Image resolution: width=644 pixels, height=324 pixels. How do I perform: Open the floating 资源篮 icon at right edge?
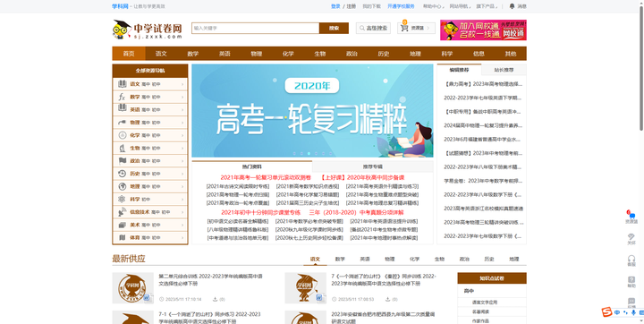point(631,217)
